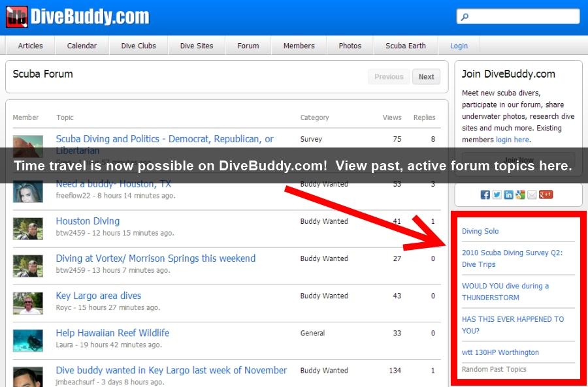Viewport: 588px width, 387px height.
Task: Click Survey category of Politics topic
Action: (311, 140)
